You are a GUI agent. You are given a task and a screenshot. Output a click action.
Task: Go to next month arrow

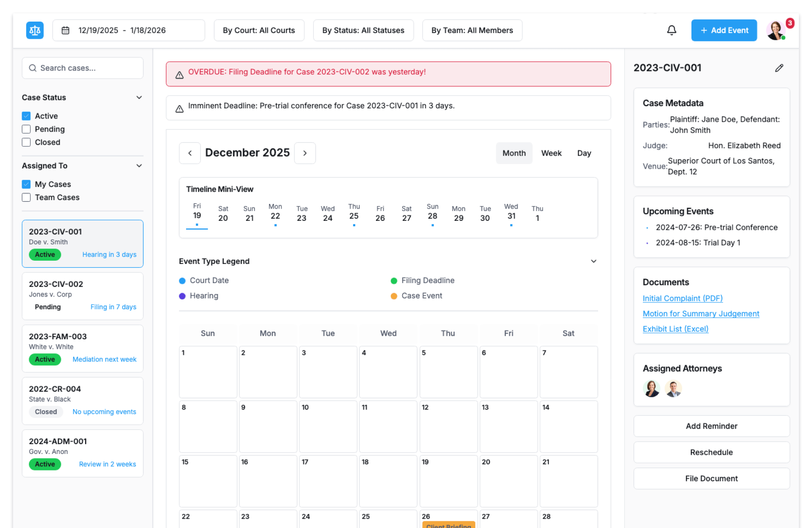[305, 153]
